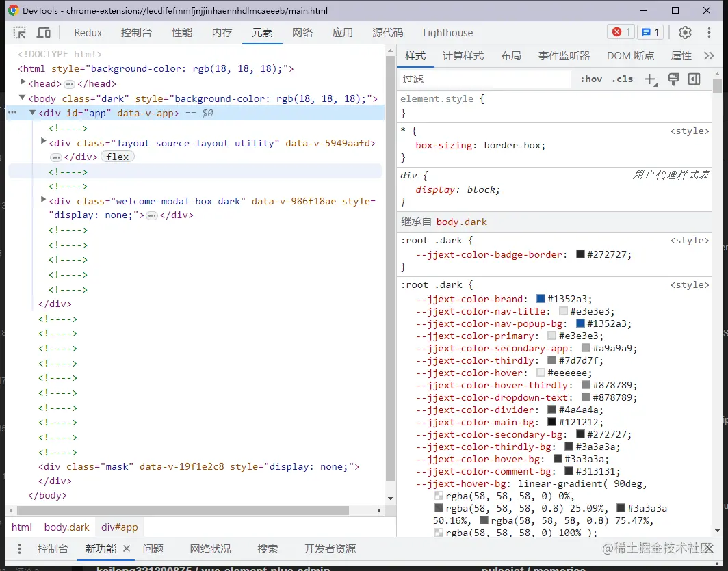Image resolution: width=728 pixels, height=571 pixels.
Task: Expand the welcome-modal-box div node
Action: click(44, 200)
